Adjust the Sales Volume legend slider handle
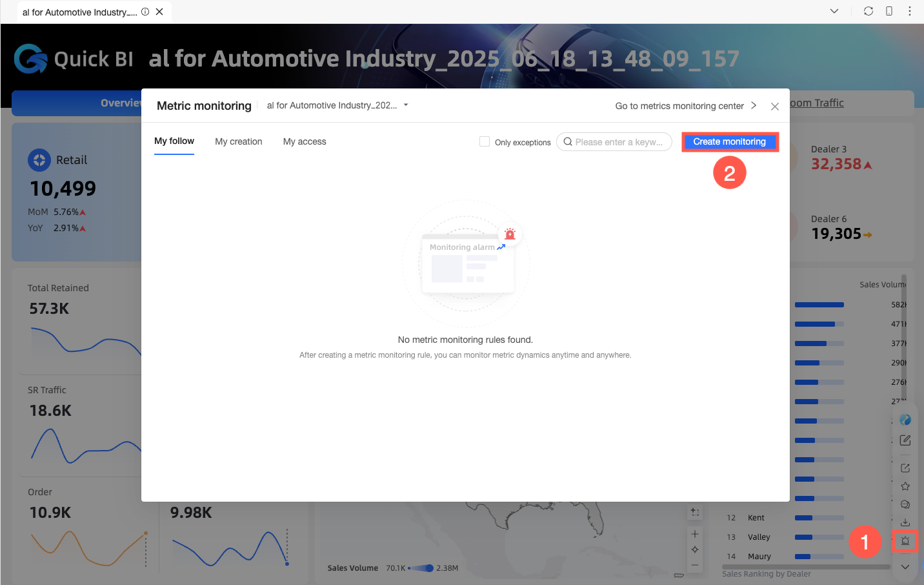 click(x=429, y=568)
